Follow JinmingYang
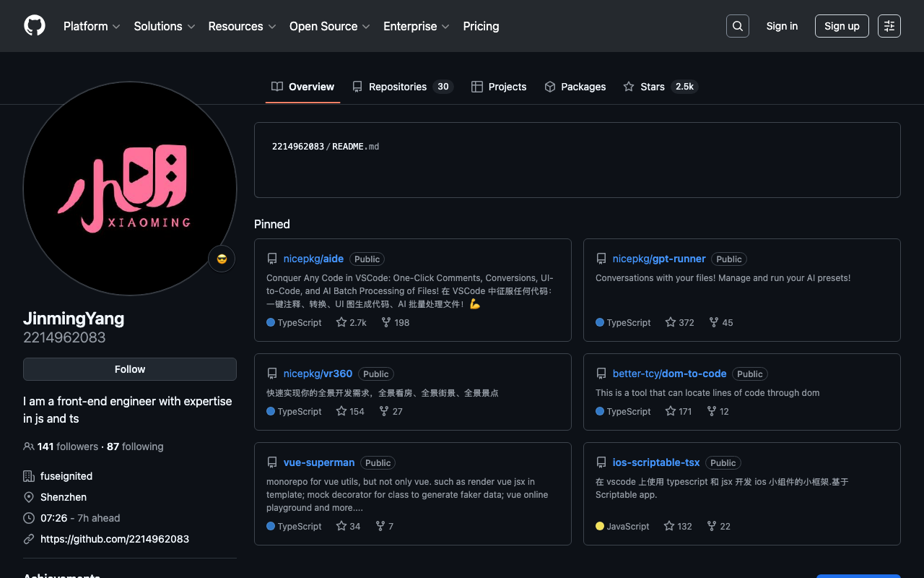This screenshot has width=924, height=578. click(130, 369)
